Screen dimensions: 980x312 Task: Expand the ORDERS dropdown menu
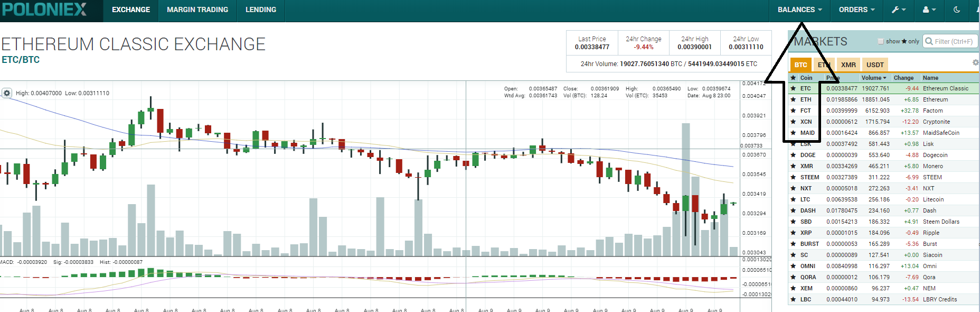(856, 10)
